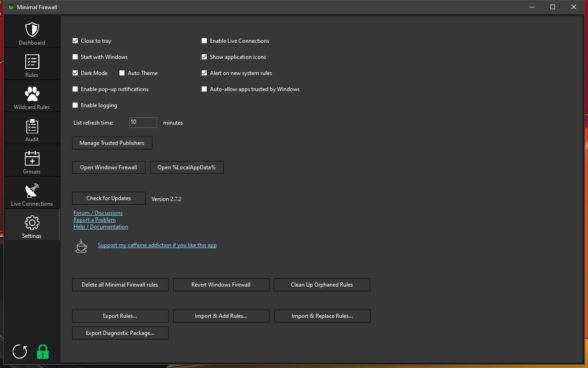Enable the logging checkbox

75,105
